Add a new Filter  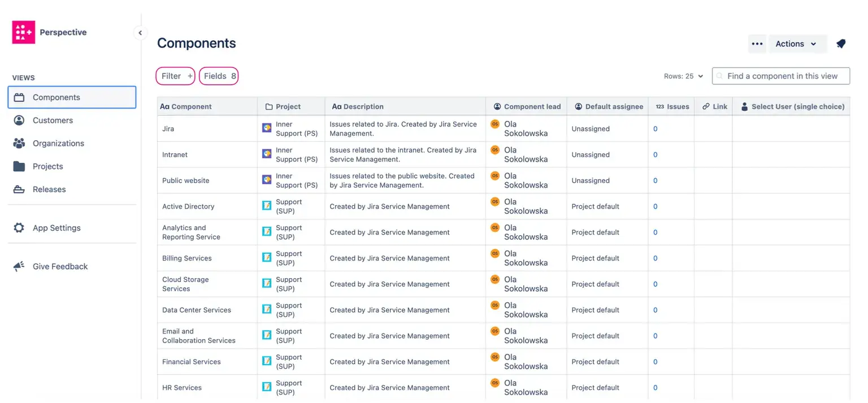176,76
